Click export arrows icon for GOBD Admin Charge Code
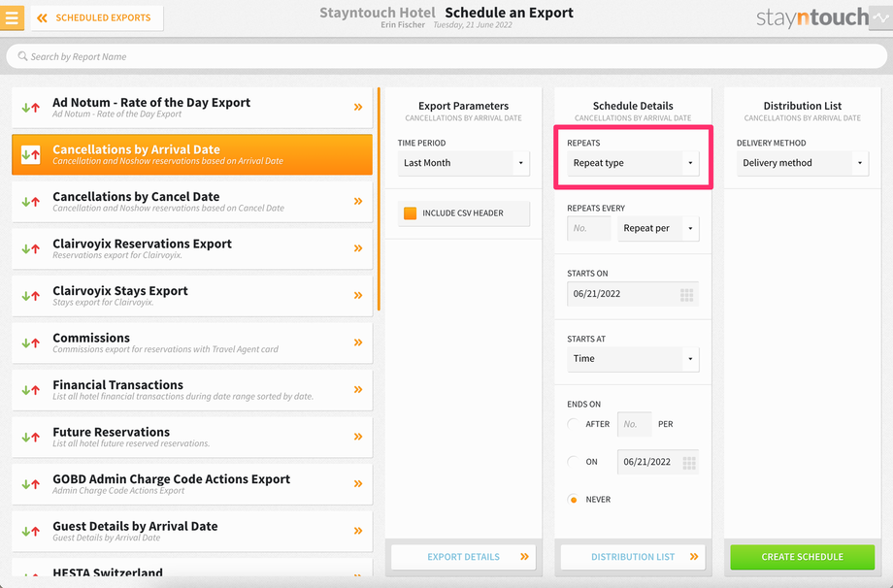893x588 pixels. click(x=31, y=484)
